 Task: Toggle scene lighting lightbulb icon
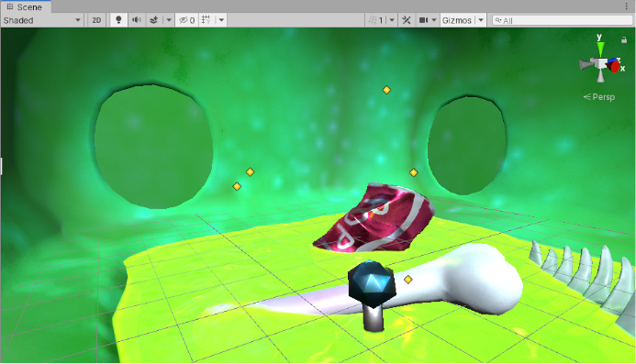click(118, 20)
